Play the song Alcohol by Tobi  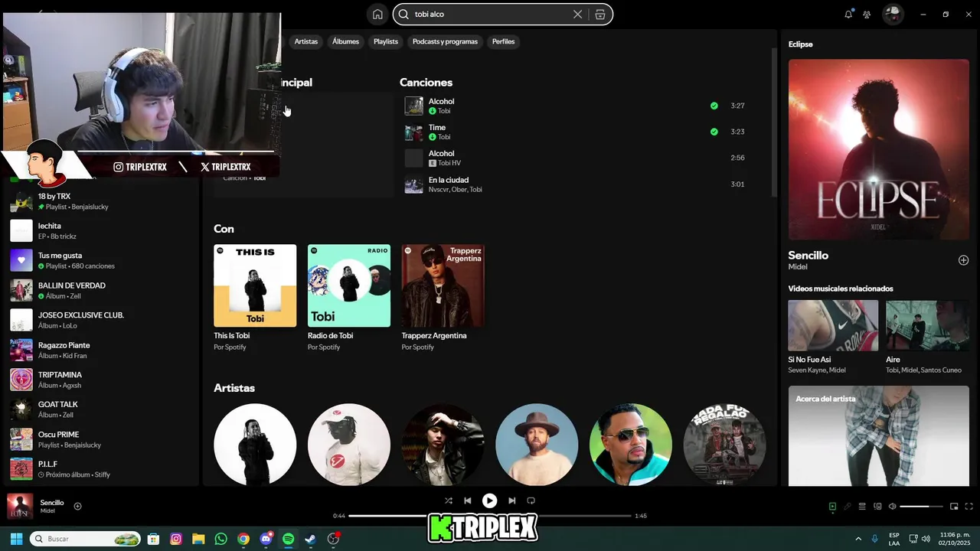point(575,106)
